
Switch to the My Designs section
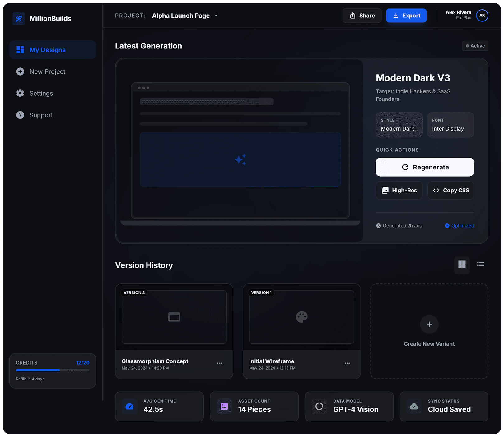(x=47, y=50)
